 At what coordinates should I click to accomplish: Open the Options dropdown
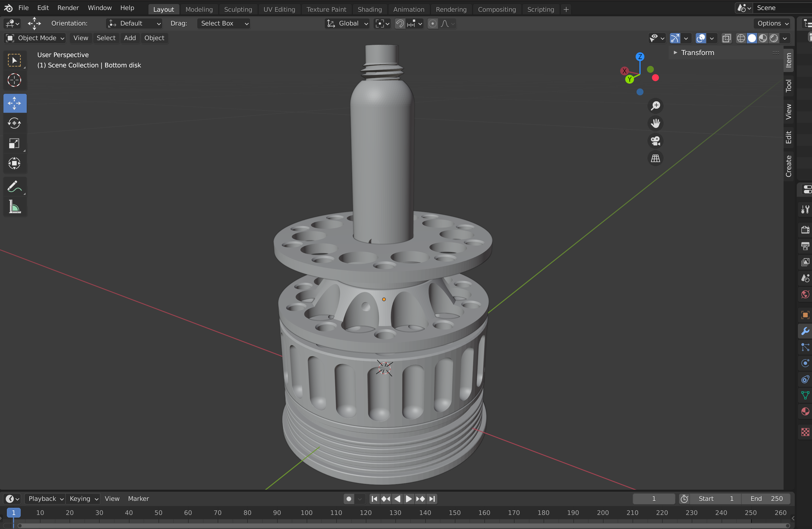tap(772, 24)
